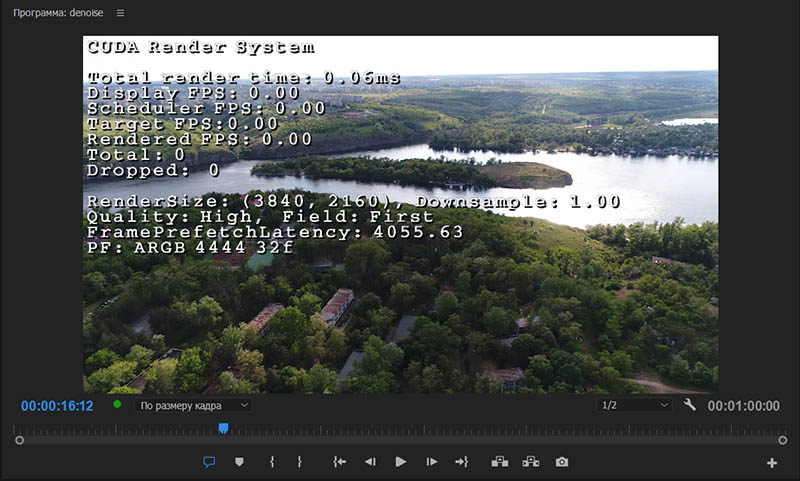Play the sequence

coord(401,462)
